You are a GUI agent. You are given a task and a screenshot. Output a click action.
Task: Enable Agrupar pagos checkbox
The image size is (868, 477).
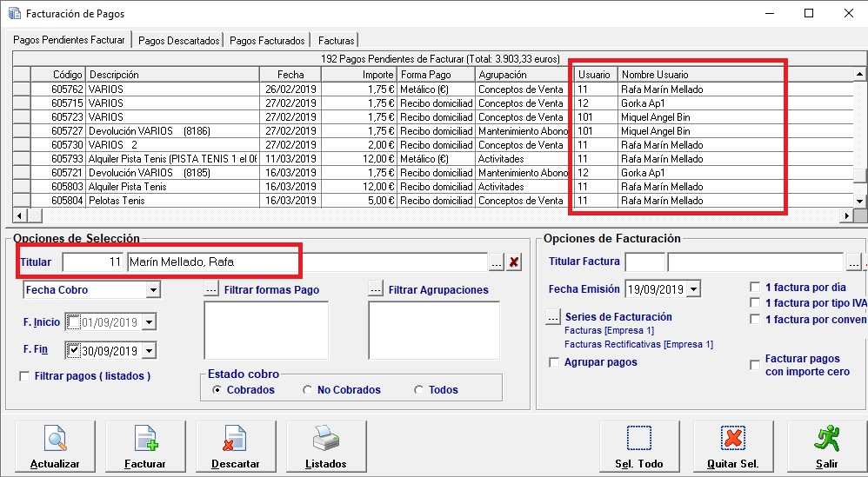click(553, 362)
